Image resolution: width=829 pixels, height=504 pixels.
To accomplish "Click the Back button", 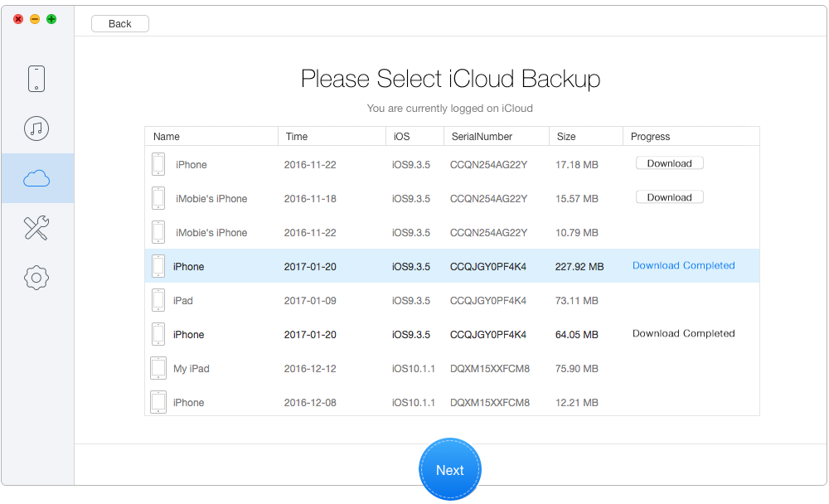I will coord(119,23).
